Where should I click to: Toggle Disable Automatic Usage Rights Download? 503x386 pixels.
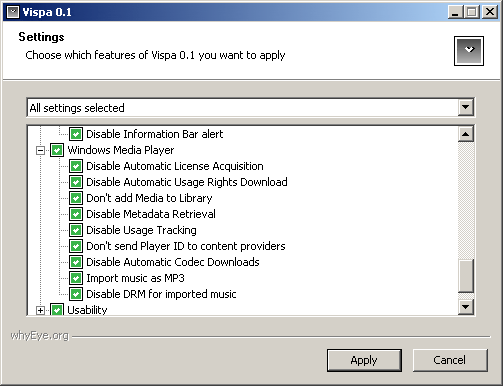click(x=76, y=182)
